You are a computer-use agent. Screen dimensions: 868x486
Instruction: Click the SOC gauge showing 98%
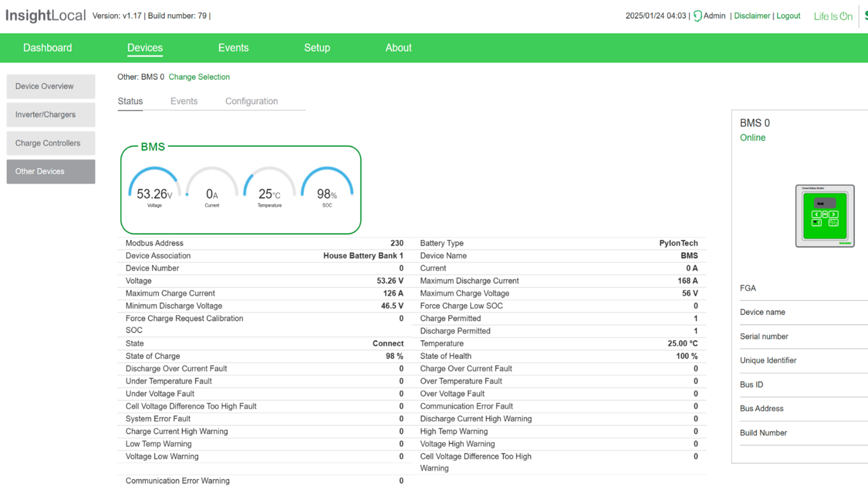(x=327, y=188)
